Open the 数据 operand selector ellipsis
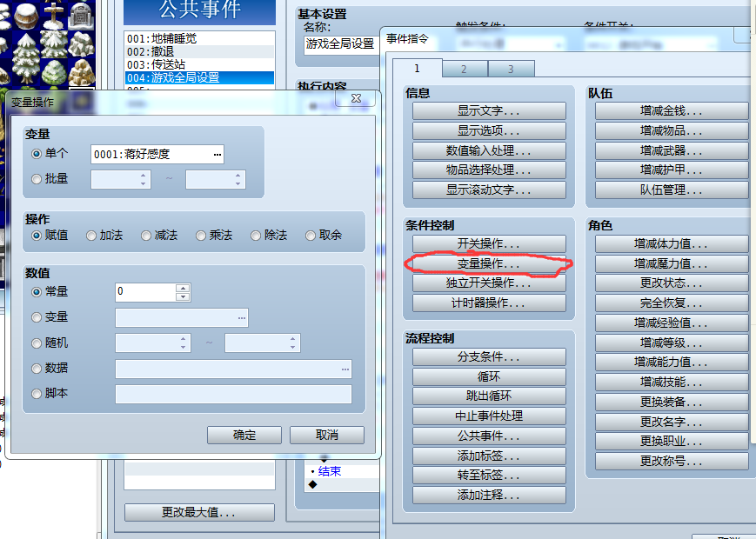756x539 pixels. pyautogui.click(x=345, y=369)
